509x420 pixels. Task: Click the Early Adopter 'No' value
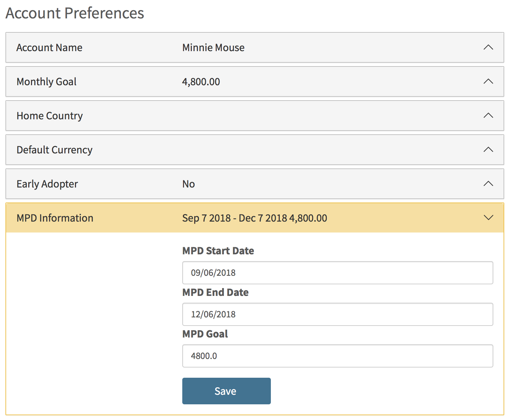188,184
